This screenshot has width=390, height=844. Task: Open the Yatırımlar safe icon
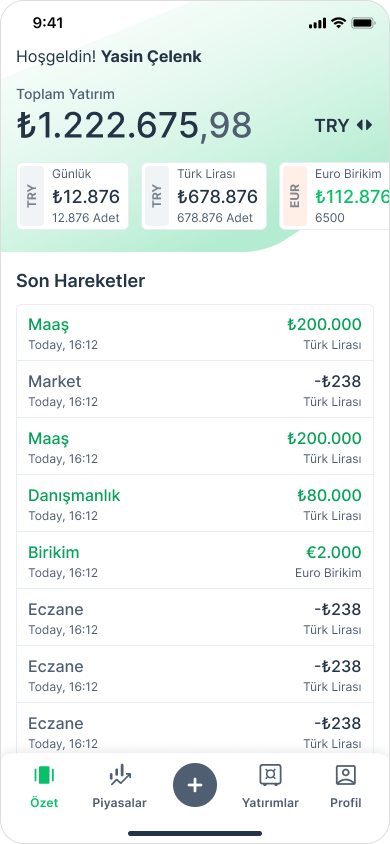[270, 775]
